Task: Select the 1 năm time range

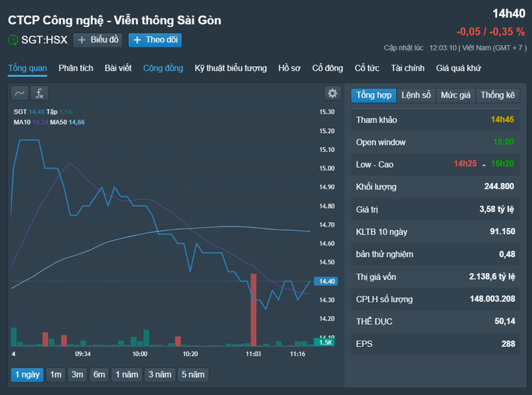Action: click(x=127, y=375)
